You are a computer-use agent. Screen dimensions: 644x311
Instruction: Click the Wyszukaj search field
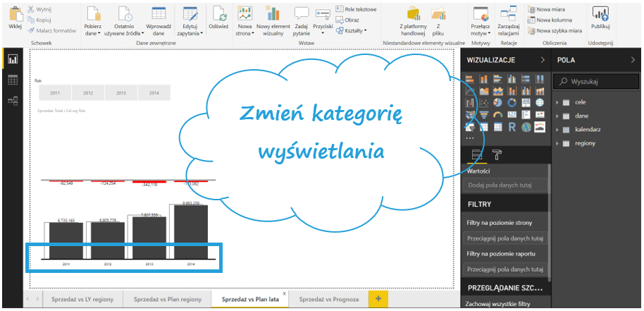[599, 82]
